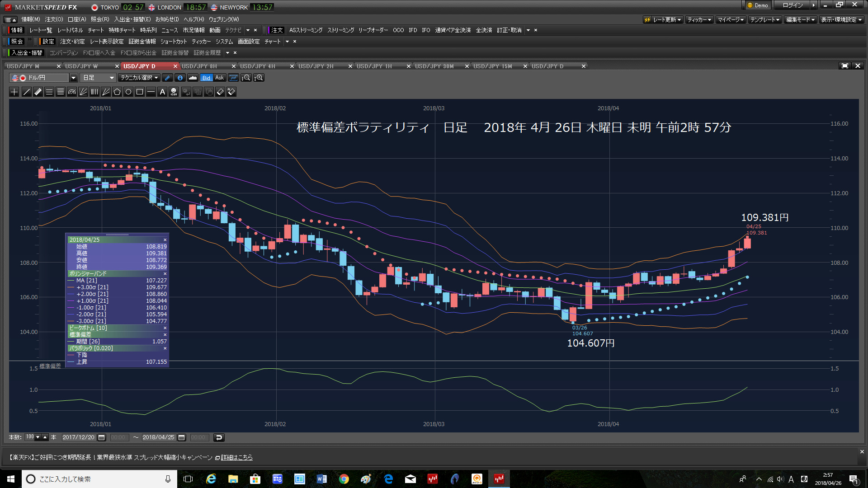
Task: Click the chart display mode icon beside Ask
Action: tap(233, 78)
